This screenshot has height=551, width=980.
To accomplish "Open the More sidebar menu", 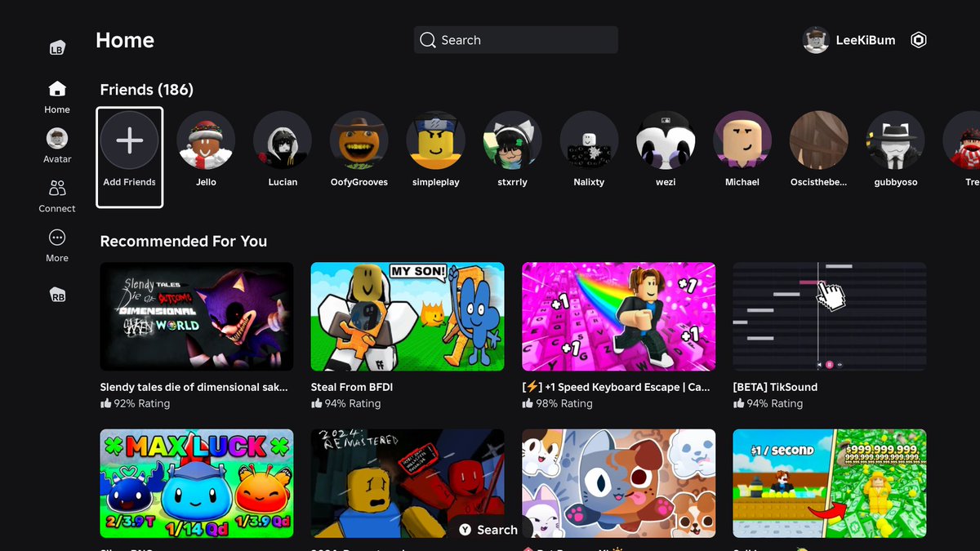I will tap(57, 238).
